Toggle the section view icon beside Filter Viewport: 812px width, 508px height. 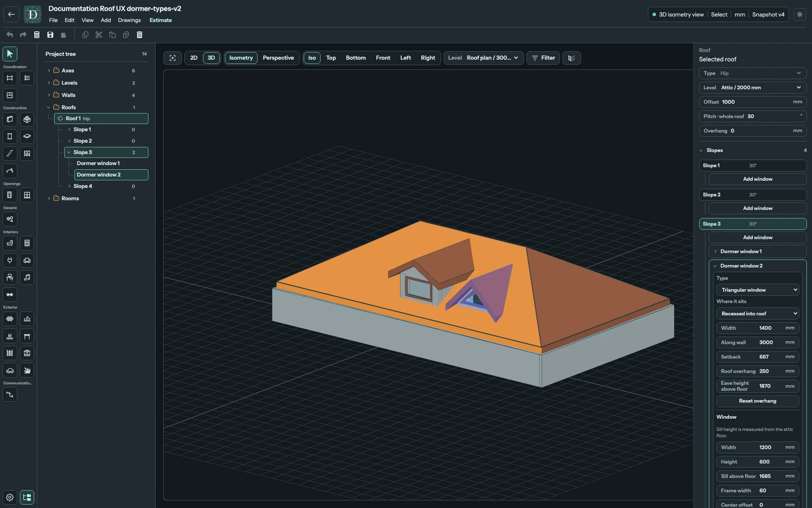point(572,58)
